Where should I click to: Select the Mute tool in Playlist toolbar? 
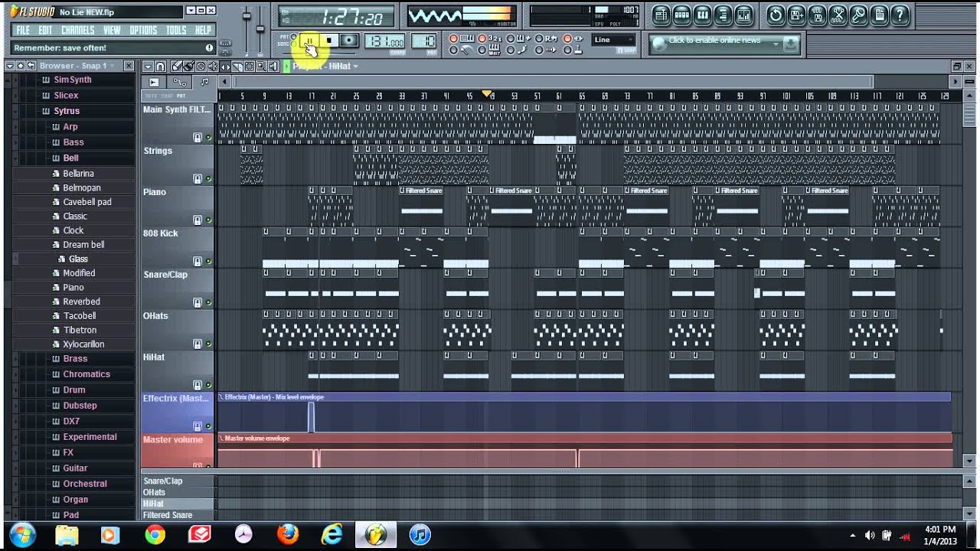click(213, 67)
